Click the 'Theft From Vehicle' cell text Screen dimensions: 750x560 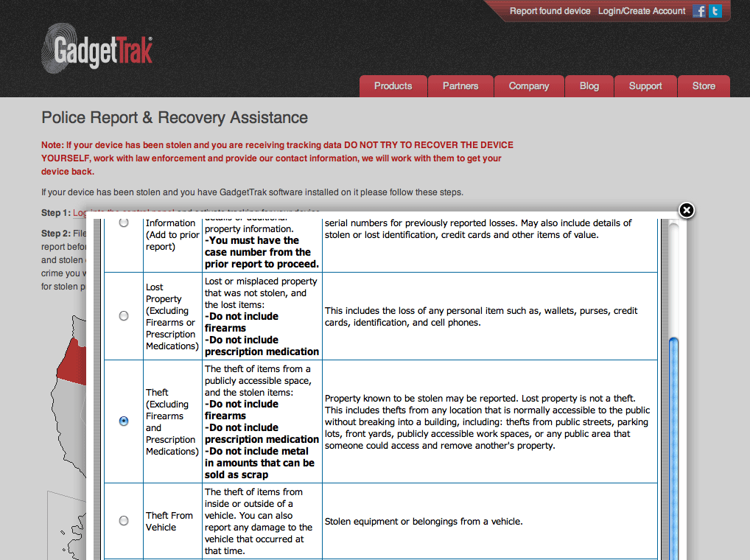pyautogui.click(x=169, y=521)
